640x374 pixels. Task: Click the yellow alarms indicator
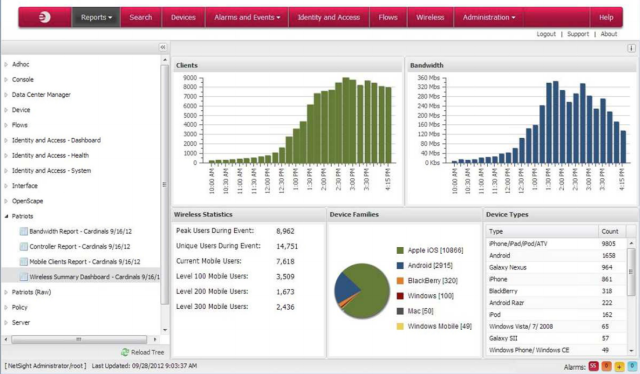pos(619,366)
